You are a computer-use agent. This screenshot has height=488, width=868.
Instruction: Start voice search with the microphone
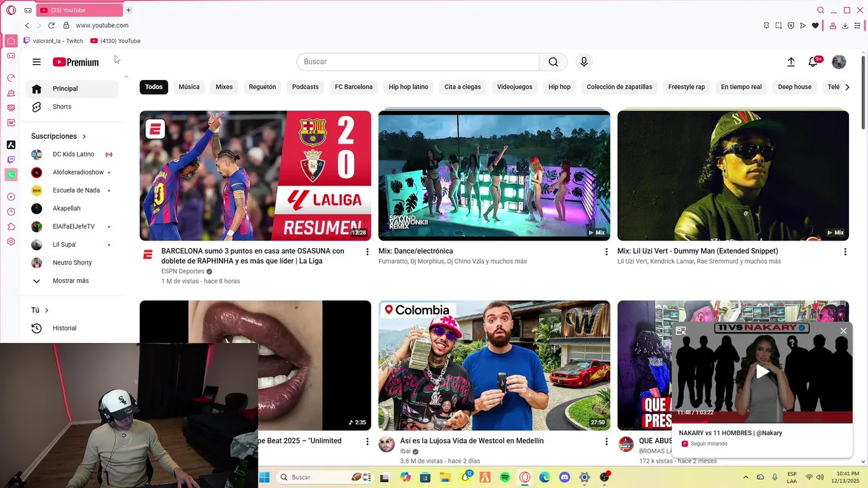click(584, 62)
